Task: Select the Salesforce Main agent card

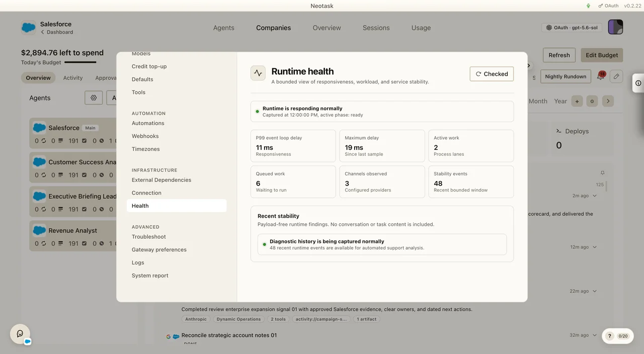Action: click(73, 133)
